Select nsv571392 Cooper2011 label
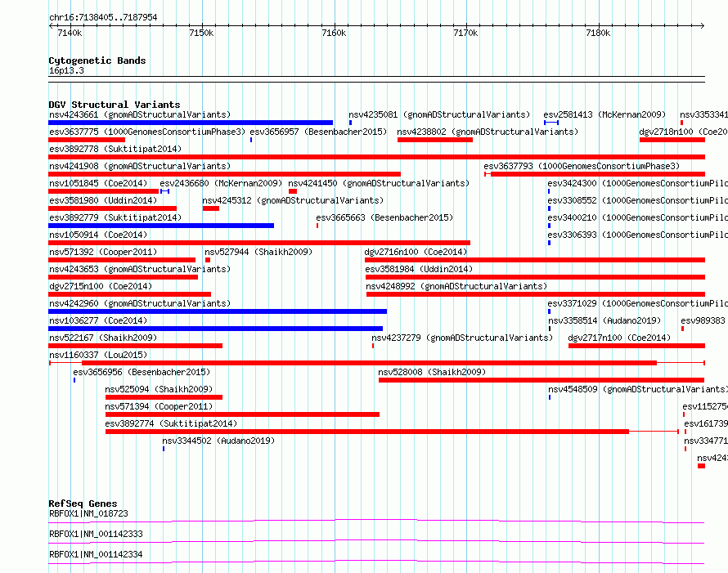The image size is (728, 573). pos(103,252)
